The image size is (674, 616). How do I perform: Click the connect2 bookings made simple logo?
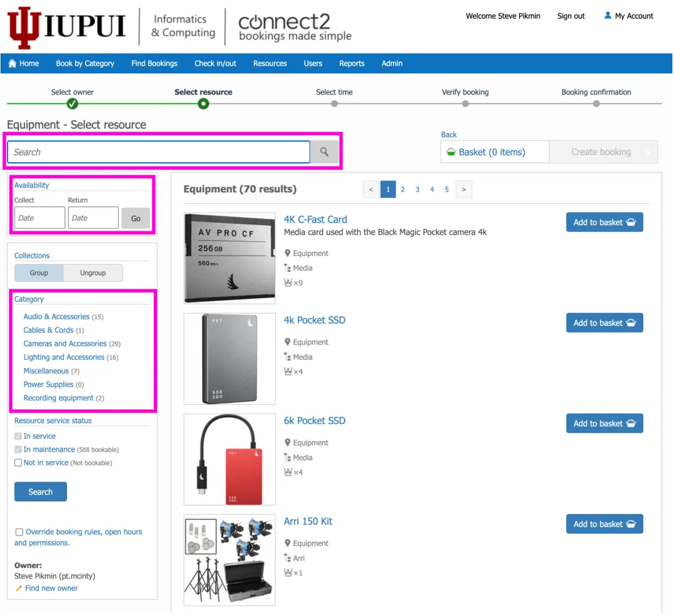tap(295, 27)
